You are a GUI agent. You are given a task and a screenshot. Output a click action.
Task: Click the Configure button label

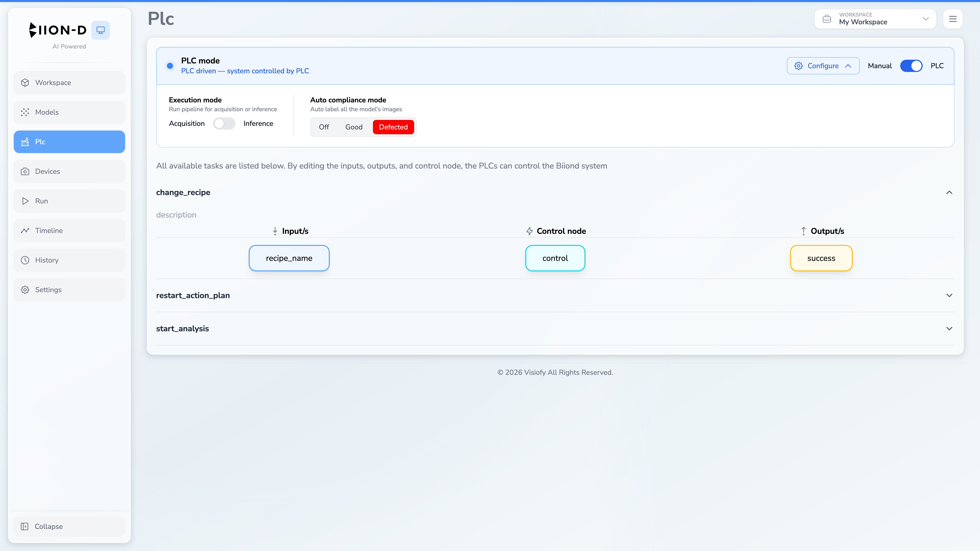[x=823, y=66]
